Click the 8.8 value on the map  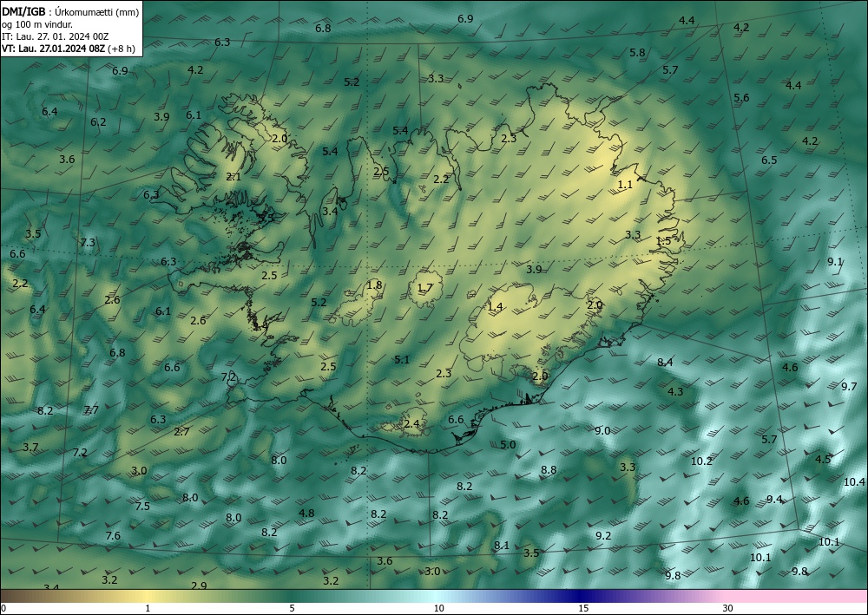pos(548,470)
